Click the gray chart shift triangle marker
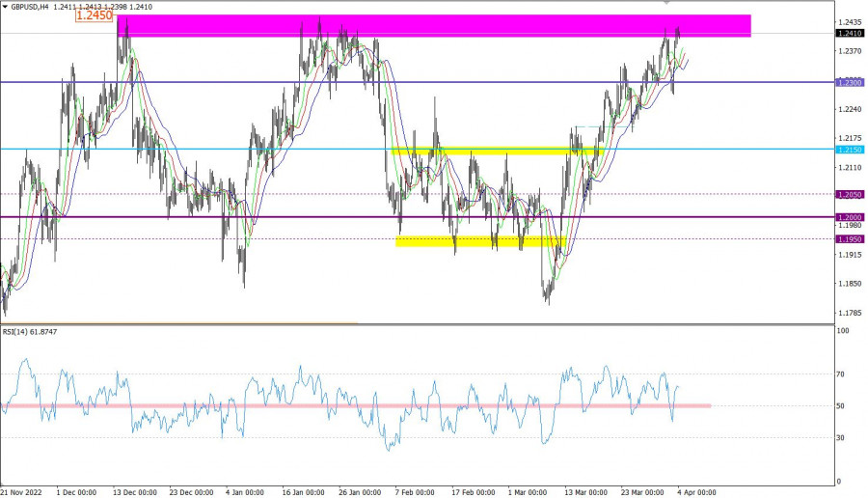868x498 pixels. coord(665,3)
